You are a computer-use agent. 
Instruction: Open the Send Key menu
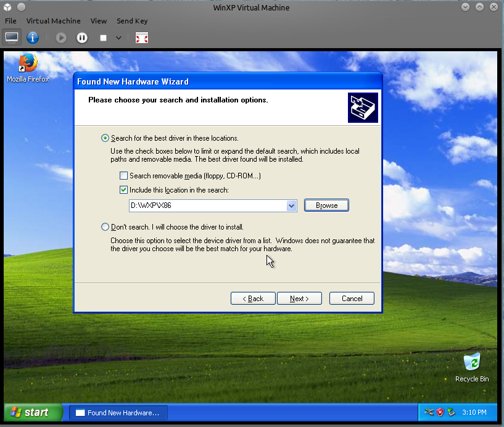coord(132,21)
